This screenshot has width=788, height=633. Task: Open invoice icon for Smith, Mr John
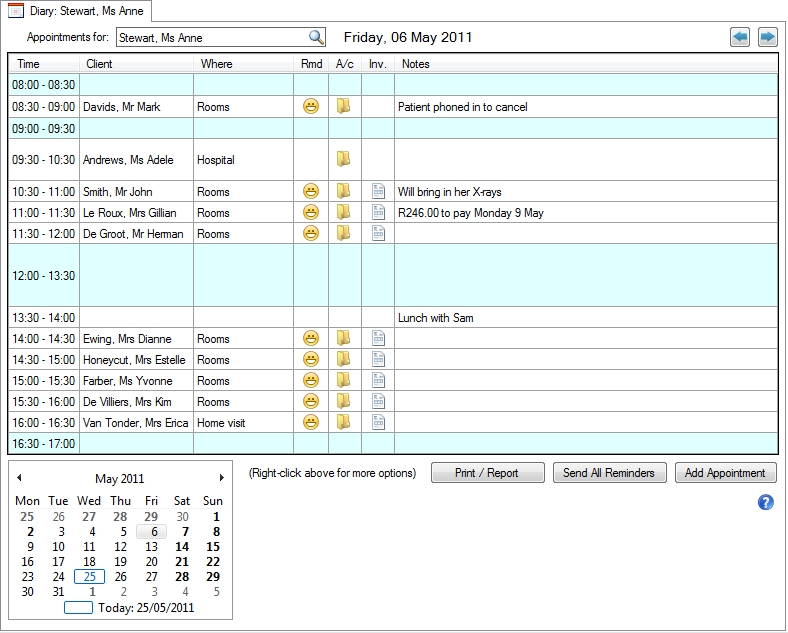378,191
